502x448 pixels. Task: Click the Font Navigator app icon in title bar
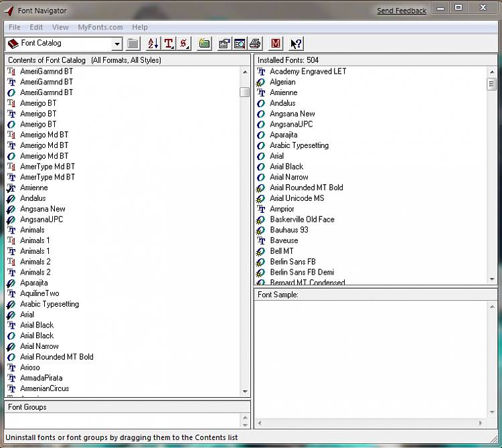click(9, 11)
